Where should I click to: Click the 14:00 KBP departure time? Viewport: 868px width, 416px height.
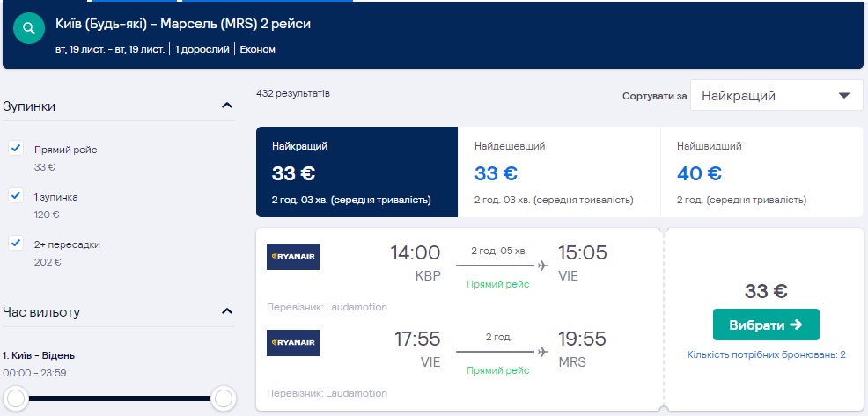coord(416,254)
